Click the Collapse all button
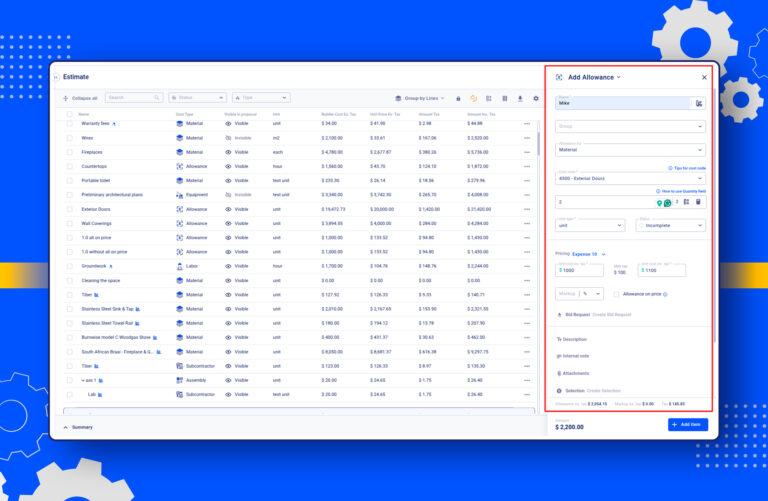This screenshot has height=501, width=768. point(81,98)
